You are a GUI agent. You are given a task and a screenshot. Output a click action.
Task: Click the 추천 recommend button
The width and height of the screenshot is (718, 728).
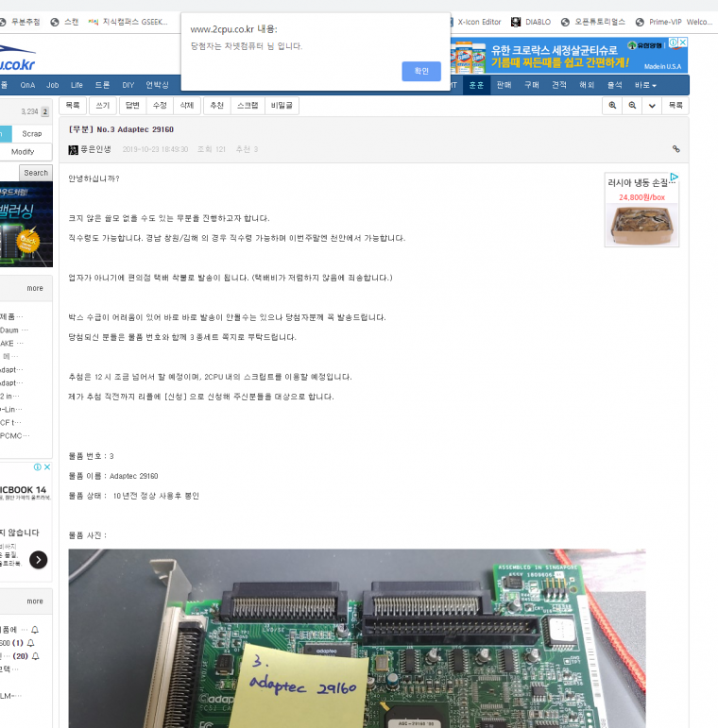click(x=217, y=106)
